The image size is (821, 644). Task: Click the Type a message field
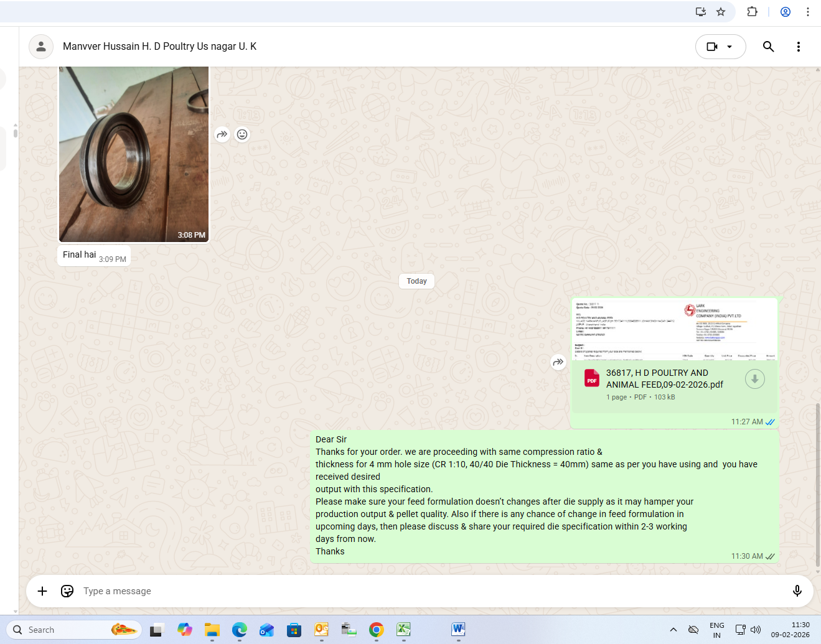tap(423, 591)
